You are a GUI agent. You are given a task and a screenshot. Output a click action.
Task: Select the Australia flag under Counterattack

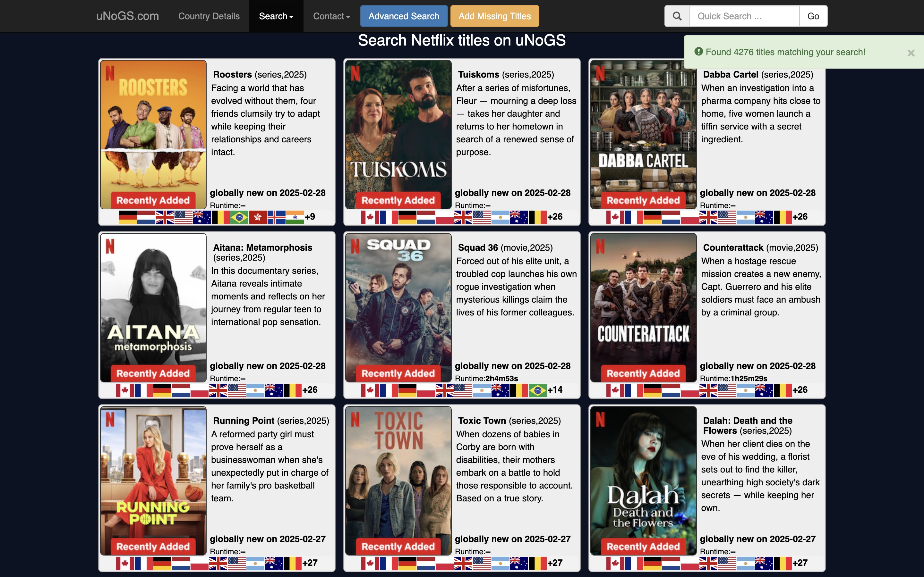(764, 389)
